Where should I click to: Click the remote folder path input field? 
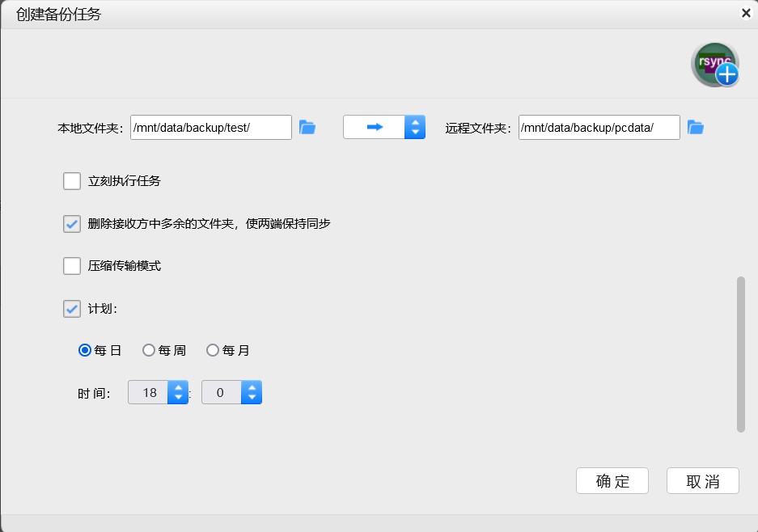[x=599, y=127]
